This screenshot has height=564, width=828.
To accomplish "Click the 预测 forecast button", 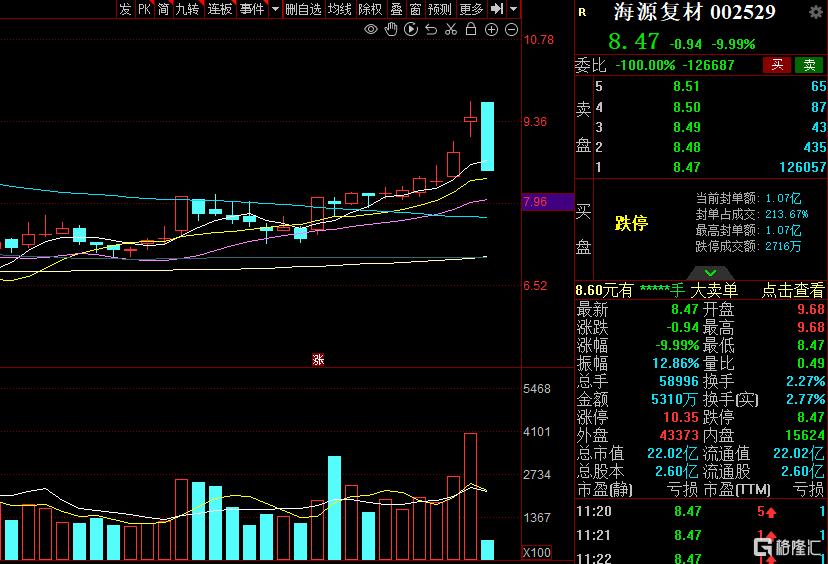I will (x=440, y=9).
